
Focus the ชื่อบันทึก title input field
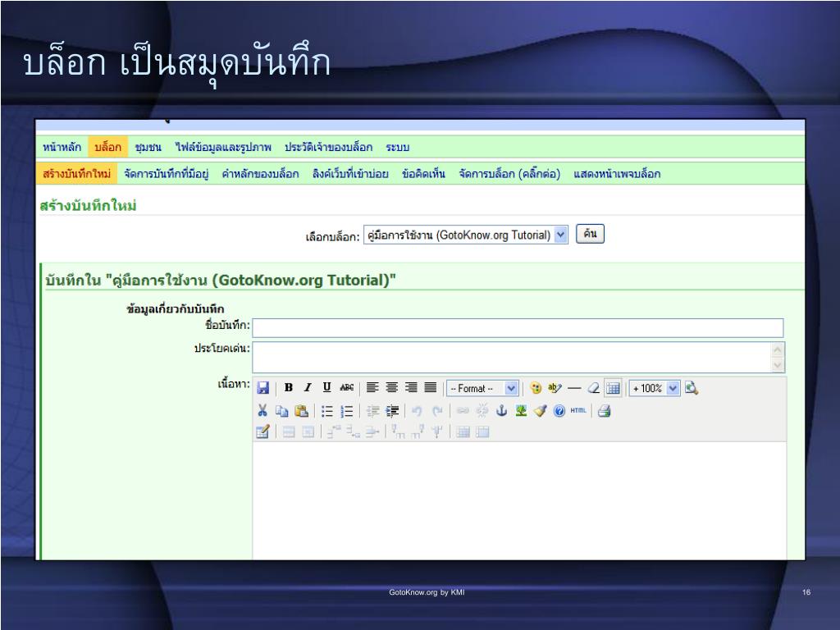[518, 327]
